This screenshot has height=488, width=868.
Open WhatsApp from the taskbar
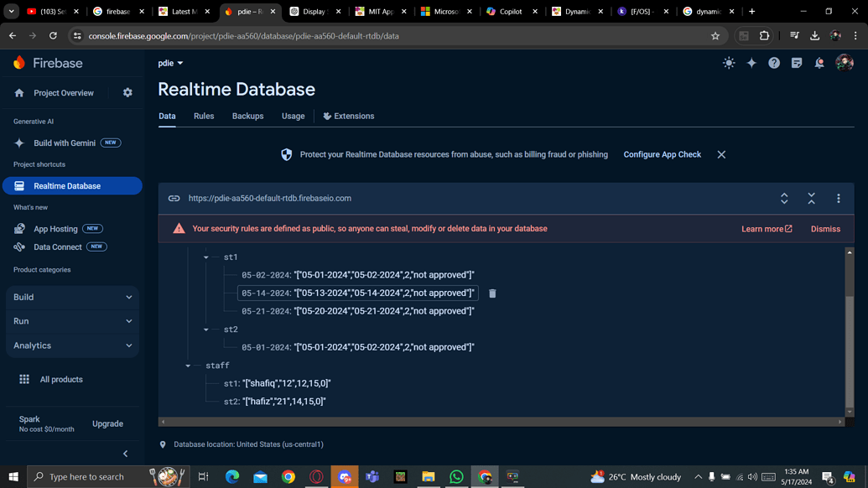pos(456,476)
